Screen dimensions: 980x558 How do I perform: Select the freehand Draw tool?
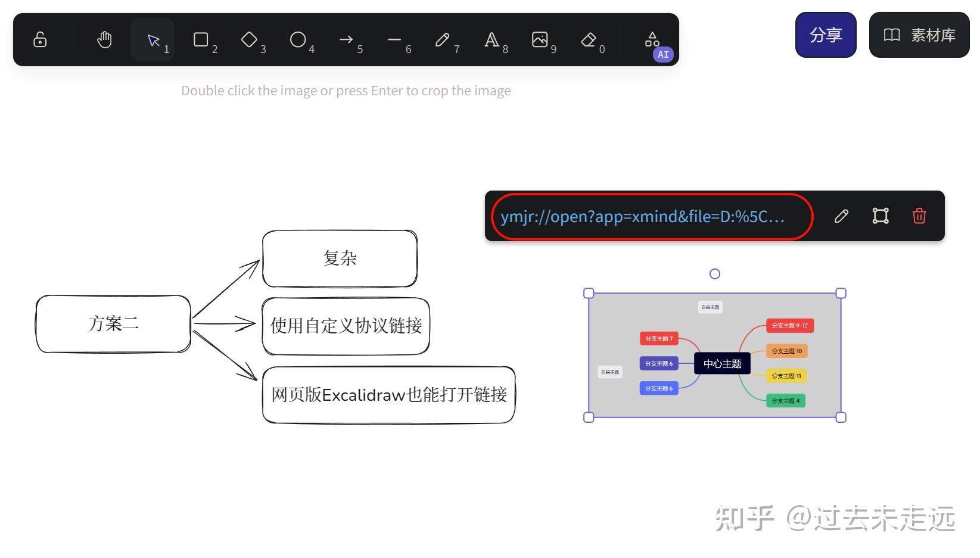443,40
